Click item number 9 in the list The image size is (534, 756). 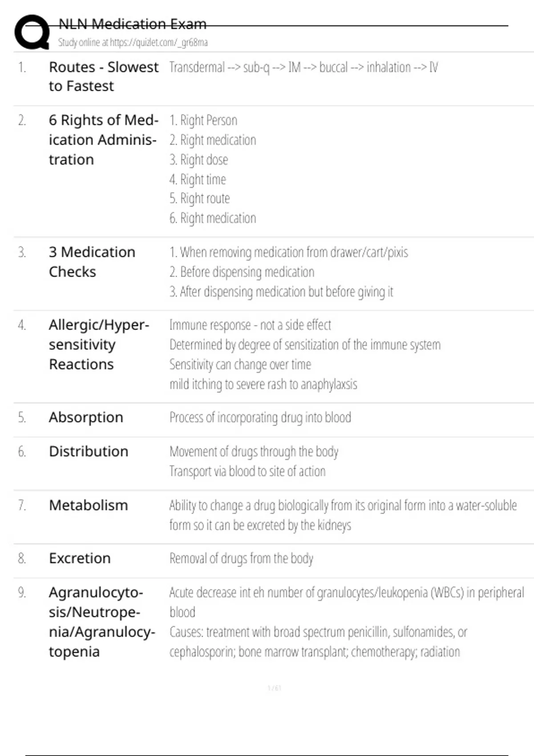tap(22, 592)
